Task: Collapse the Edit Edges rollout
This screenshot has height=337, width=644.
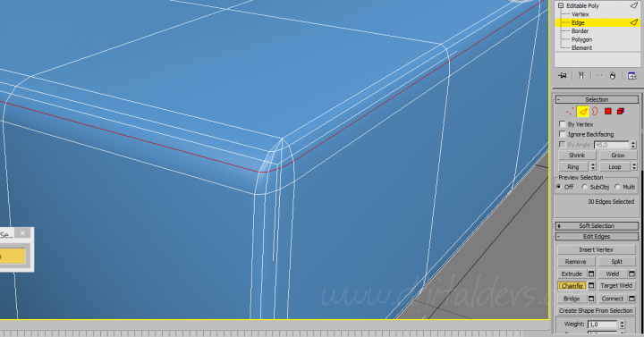Action: coord(597,236)
